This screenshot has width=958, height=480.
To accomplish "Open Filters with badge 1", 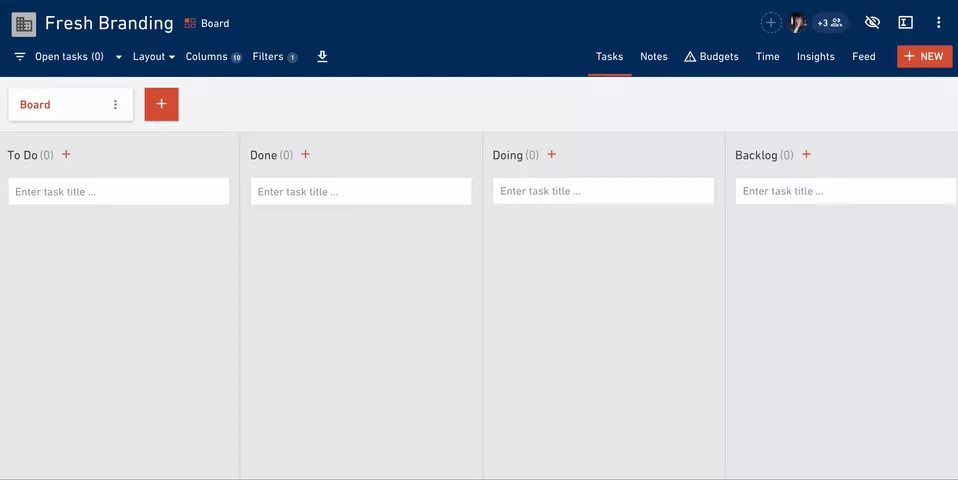I will tap(275, 56).
